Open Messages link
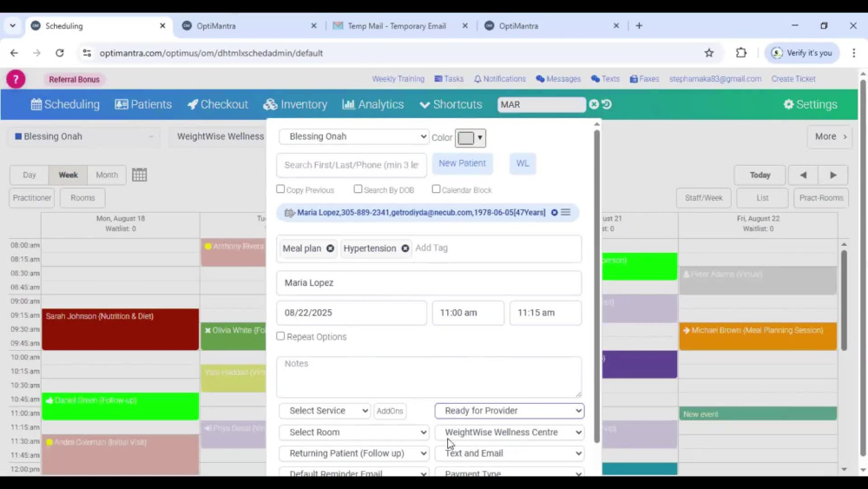 click(x=558, y=79)
